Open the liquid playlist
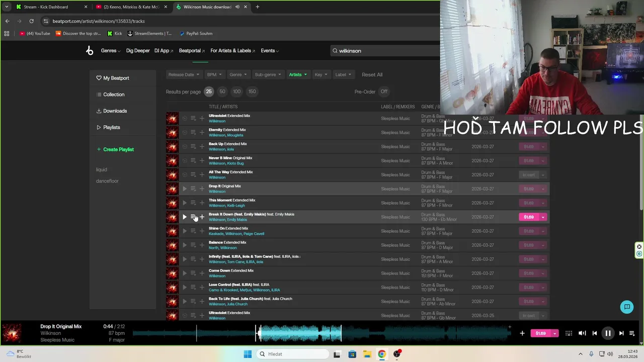The width and height of the screenshot is (644, 362). click(102, 170)
